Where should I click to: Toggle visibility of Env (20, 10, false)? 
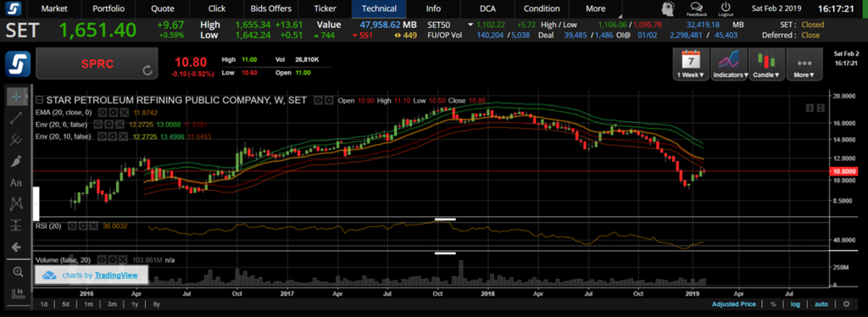102,136
